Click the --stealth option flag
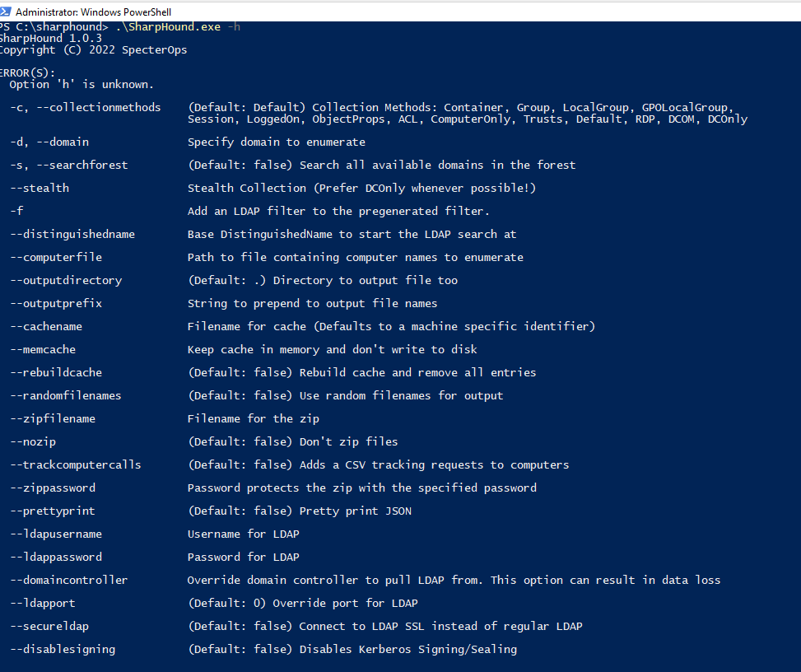The image size is (801, 672). pyautogui.click(x=40, y=189)
